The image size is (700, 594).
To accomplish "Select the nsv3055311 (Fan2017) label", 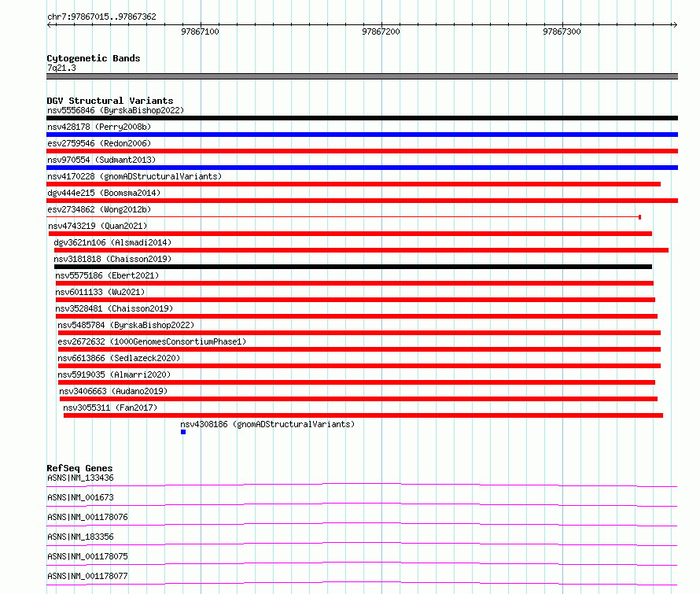I will pos(110,408).
